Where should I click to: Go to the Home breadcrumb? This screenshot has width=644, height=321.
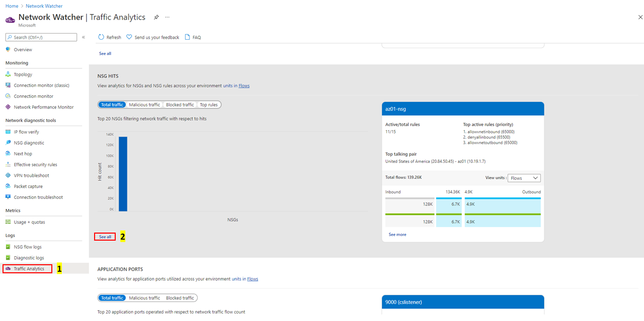(x=12, y=6)
